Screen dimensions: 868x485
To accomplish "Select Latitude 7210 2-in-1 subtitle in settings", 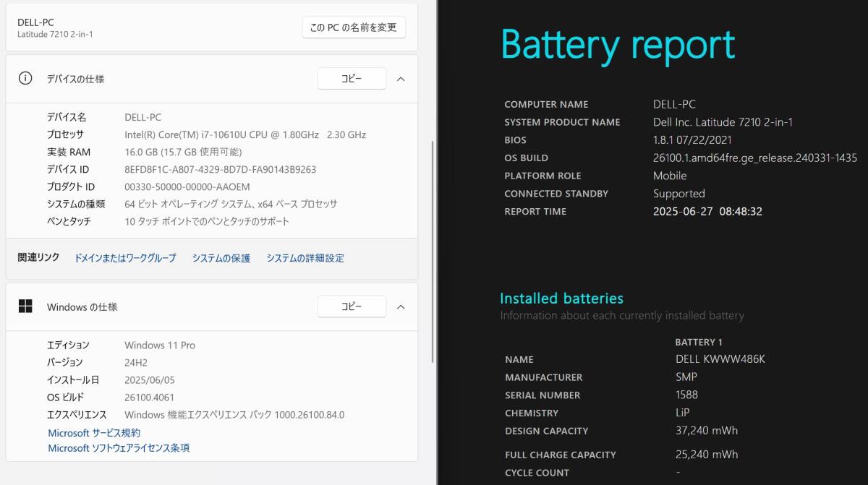I will point(55,35).
